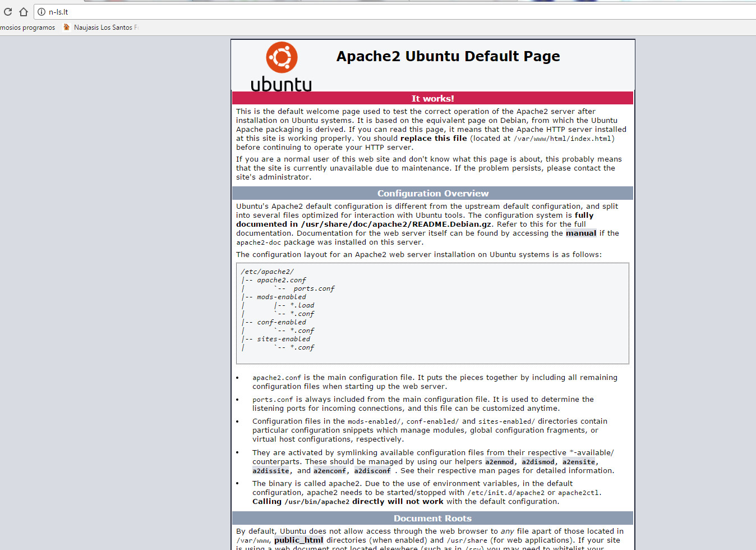Click the 'It works!' red banner
Screen dimensions: 756x550
point(432,98)
